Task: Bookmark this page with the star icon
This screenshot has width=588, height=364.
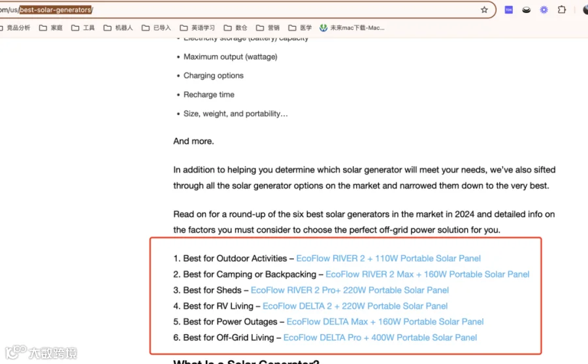Action: click(x=484, y=10)
